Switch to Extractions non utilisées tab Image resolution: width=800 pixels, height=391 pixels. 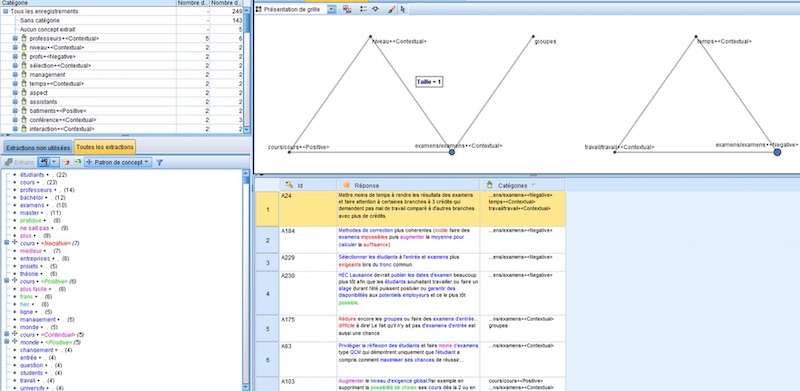(x=38, y=148)
